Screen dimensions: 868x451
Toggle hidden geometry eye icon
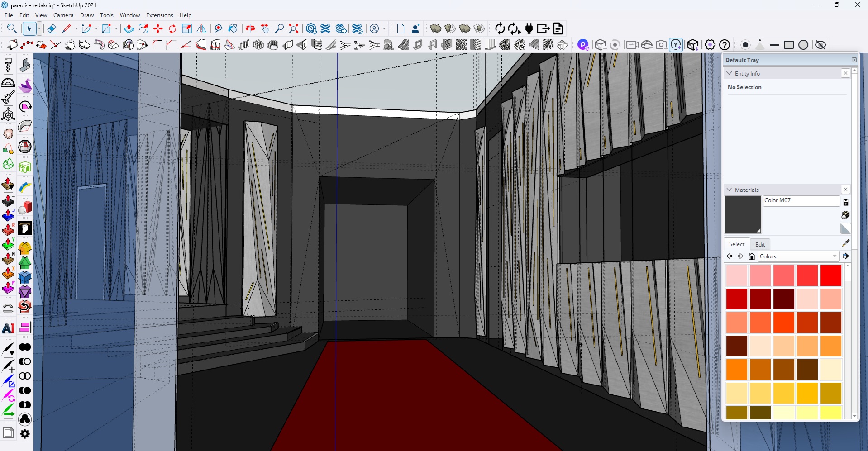tap(820, 45)
